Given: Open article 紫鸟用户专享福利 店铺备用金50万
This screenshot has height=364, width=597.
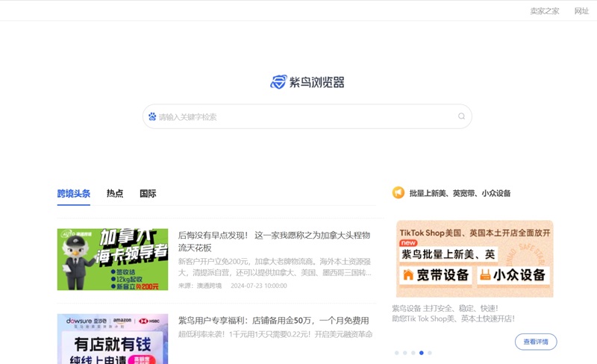Looking at the screenshot, I should click(273, 321).
